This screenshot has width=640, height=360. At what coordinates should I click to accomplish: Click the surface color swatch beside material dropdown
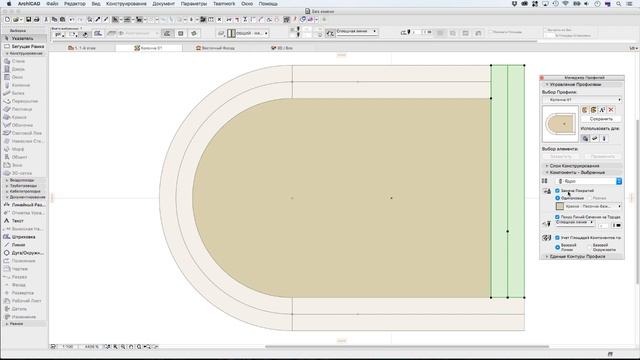(560, 207)
